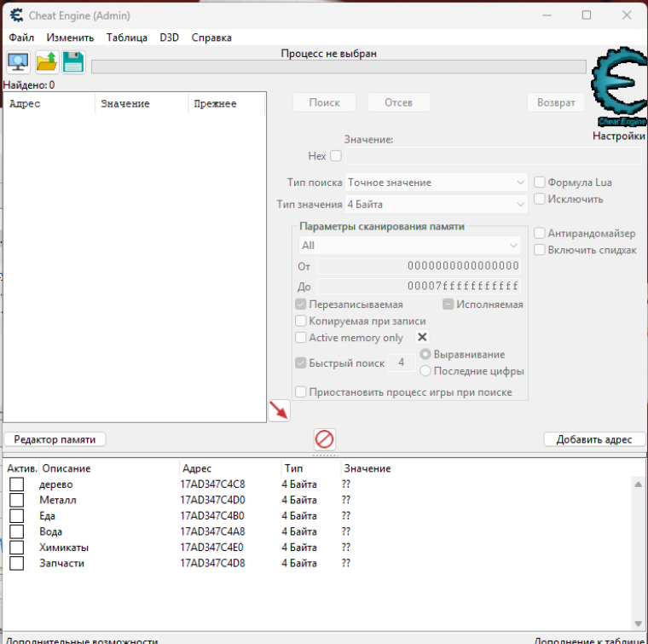Activate the Вода entry checkbox
The image size is (648, 644).
(16, 531)
